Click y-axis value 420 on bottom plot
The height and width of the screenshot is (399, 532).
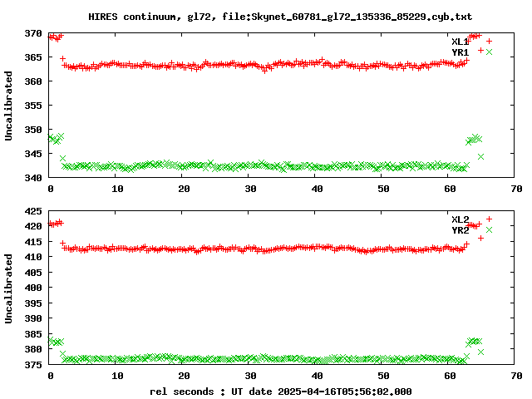click(33, 226)
